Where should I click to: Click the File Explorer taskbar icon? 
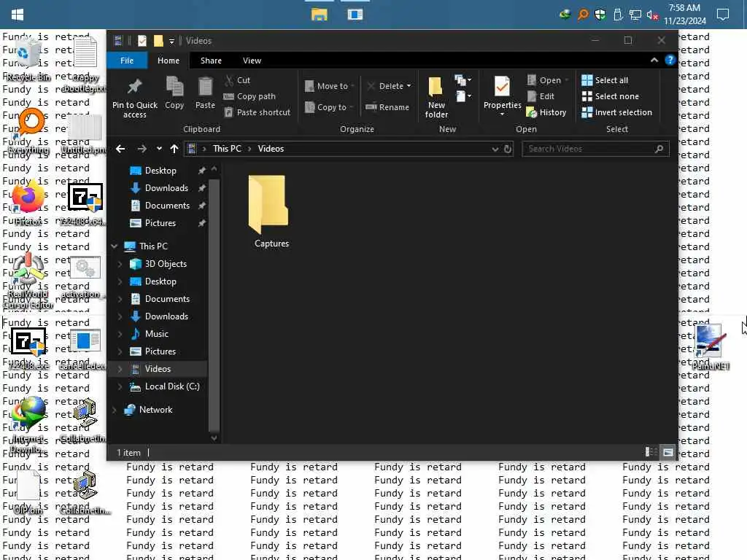click(x=319, y=15)
